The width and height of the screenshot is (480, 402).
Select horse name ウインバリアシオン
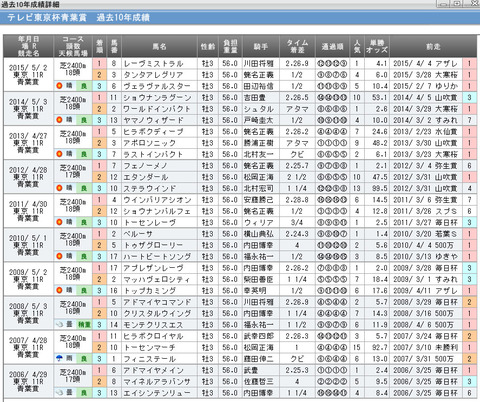157,200
